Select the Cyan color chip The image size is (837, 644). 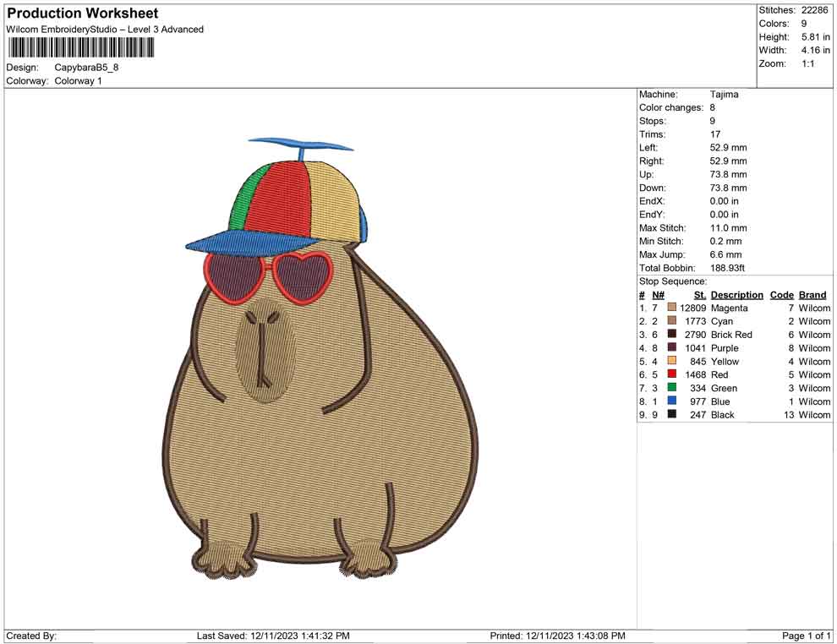672,321
